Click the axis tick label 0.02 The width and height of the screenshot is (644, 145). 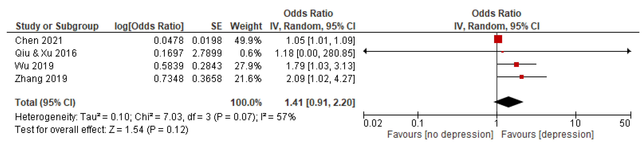pos(373,124)
